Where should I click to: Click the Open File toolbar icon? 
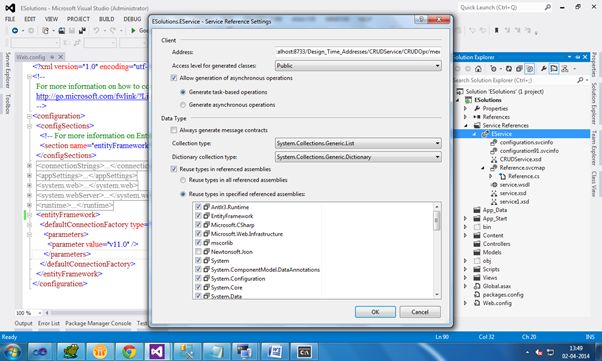[61, 30]
